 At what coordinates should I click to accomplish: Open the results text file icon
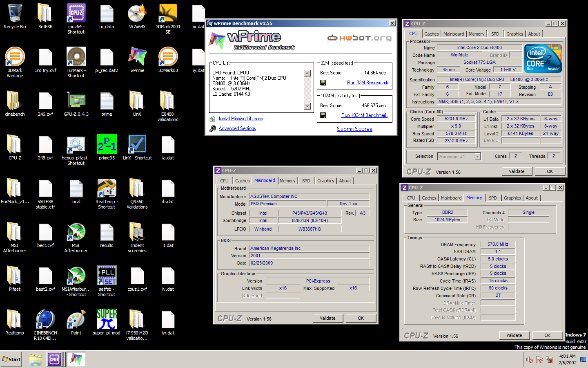(x=107, y=235)
